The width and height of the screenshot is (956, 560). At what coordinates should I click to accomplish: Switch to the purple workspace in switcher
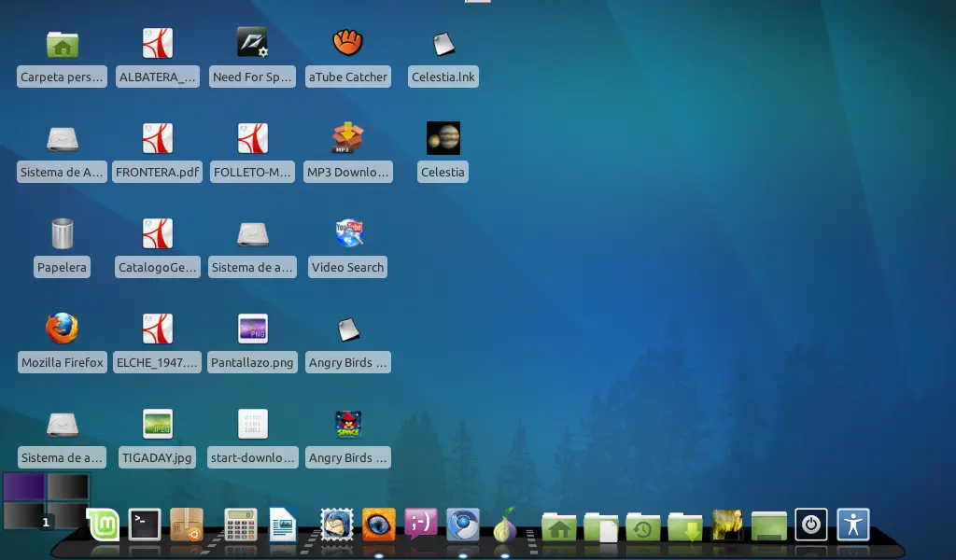(23, 487)
